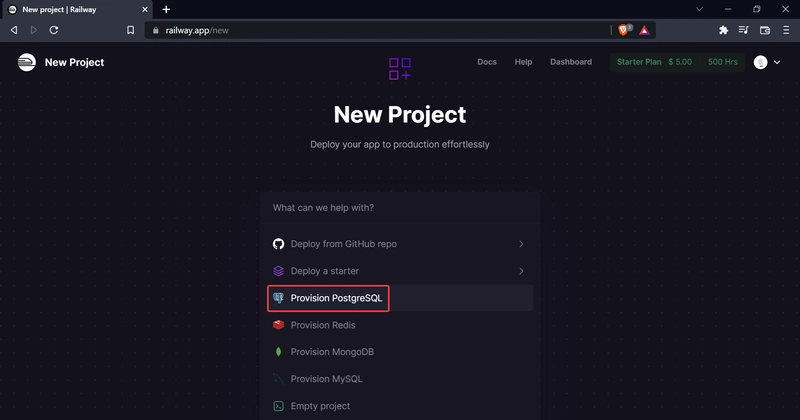Click the user avatar
800x420 pixels.
coord(760,62)
